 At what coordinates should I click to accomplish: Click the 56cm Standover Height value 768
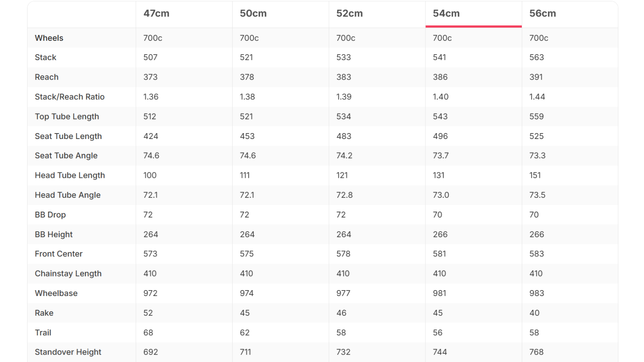pos(536,352)
